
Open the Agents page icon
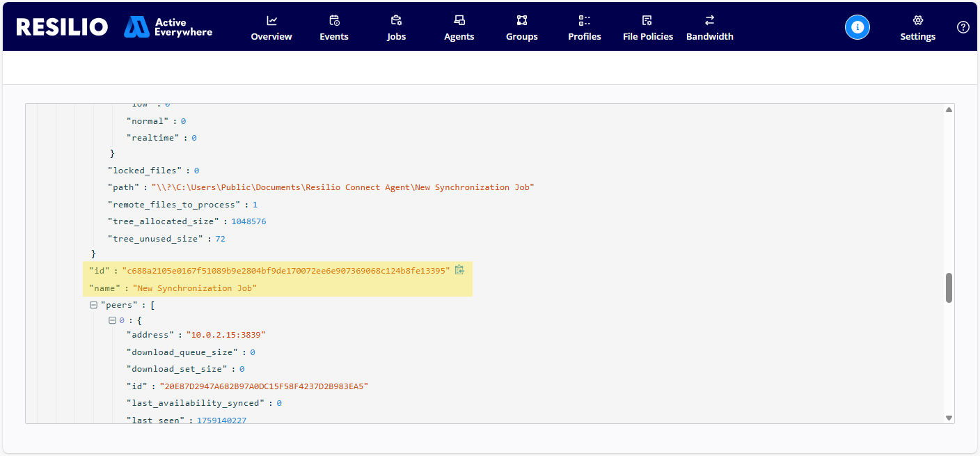coord(459,21)
